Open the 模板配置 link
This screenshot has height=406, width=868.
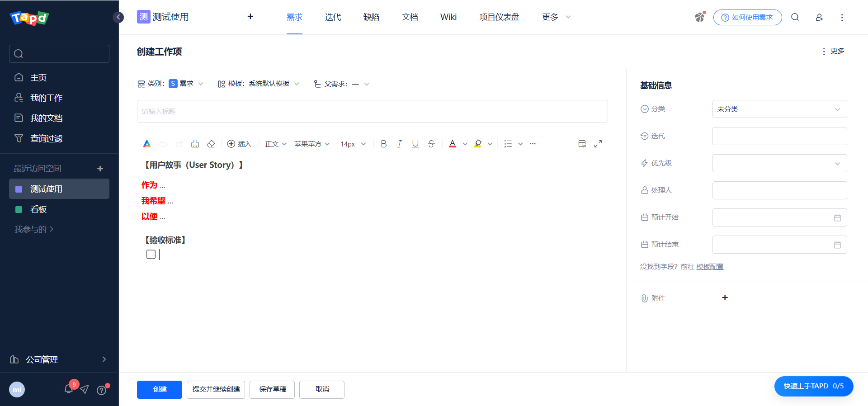point(710,267)
